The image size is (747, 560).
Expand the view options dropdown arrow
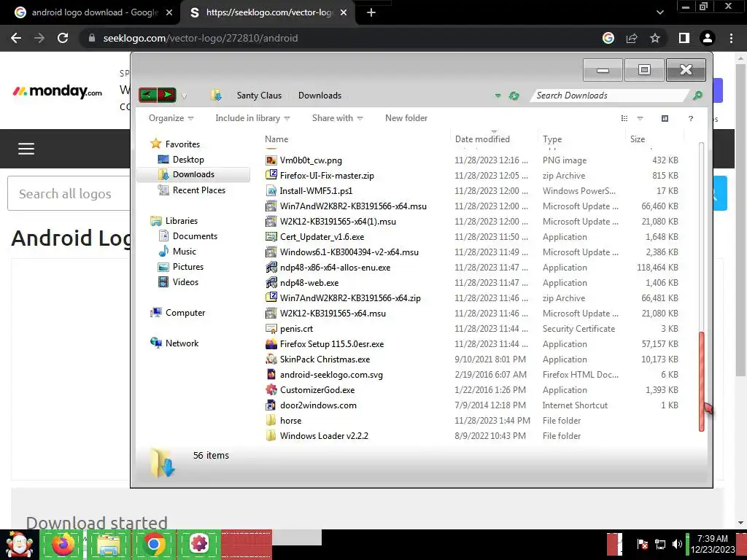point(640,118)
